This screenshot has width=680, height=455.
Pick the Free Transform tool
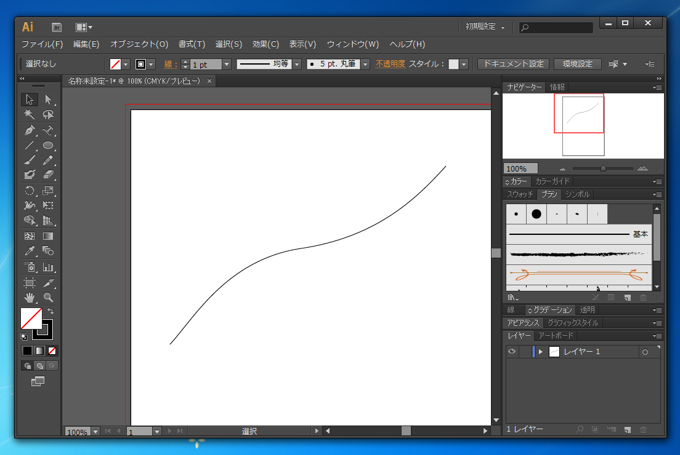pyautogui.click(x=48, y=205)
